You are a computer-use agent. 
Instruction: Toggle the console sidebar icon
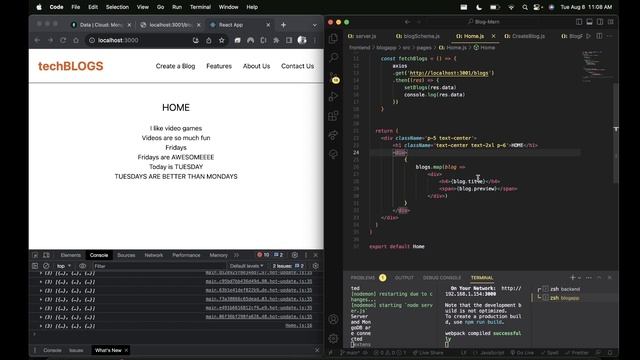(x=35, y=266)
